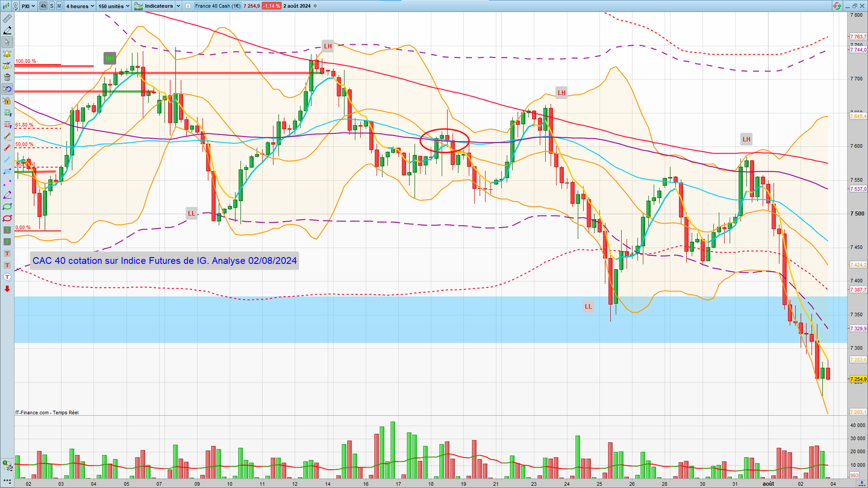868x488 pixels.
Task: Click the -1,14 % change badge
Action: point(271,6)
